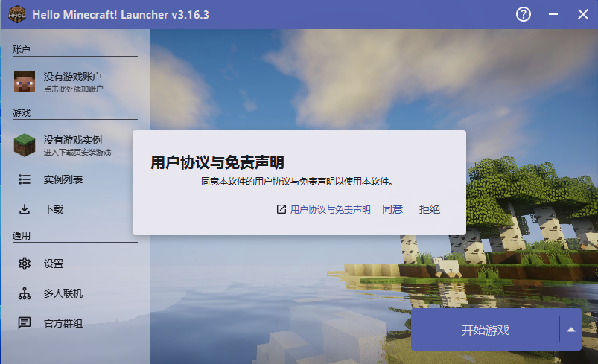
Task: Expand the arrow next to 开始游戏
Action: [x=571, y=330]
